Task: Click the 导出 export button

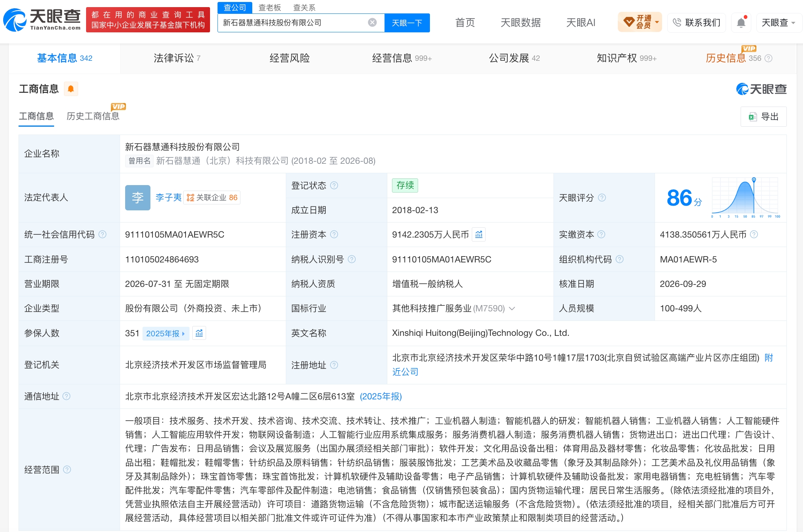Action: point(764,116)
